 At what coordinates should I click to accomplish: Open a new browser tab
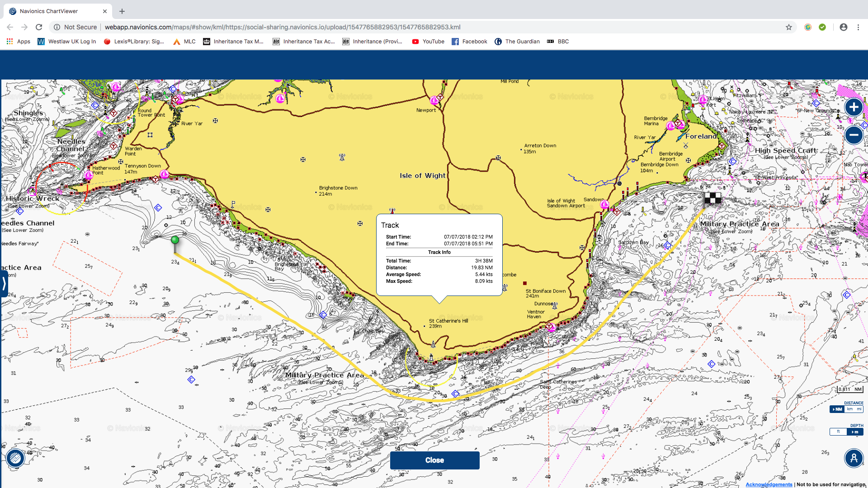click(x=122, y=11)
